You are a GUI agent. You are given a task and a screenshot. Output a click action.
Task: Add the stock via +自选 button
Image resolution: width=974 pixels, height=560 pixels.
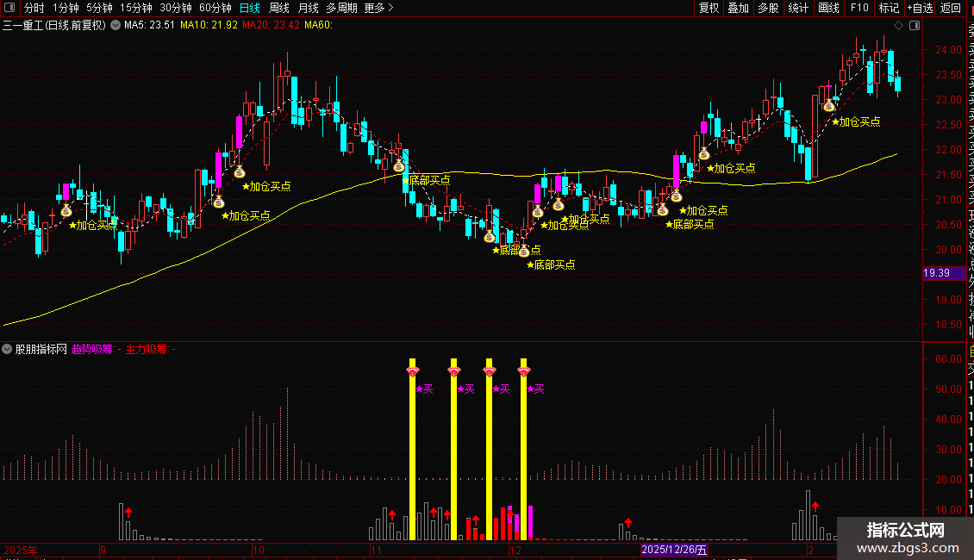click(920, 8)
